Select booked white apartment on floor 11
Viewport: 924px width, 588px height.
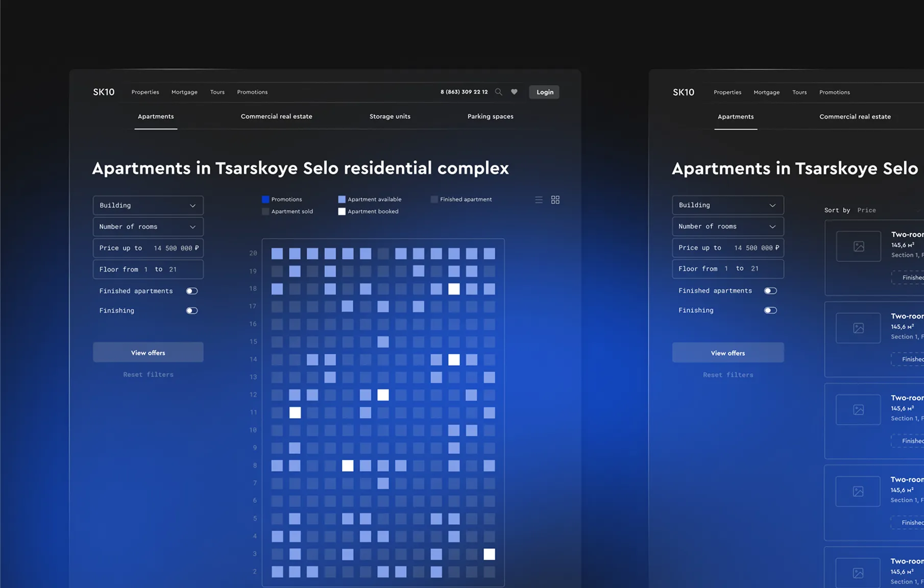[295, 412]
